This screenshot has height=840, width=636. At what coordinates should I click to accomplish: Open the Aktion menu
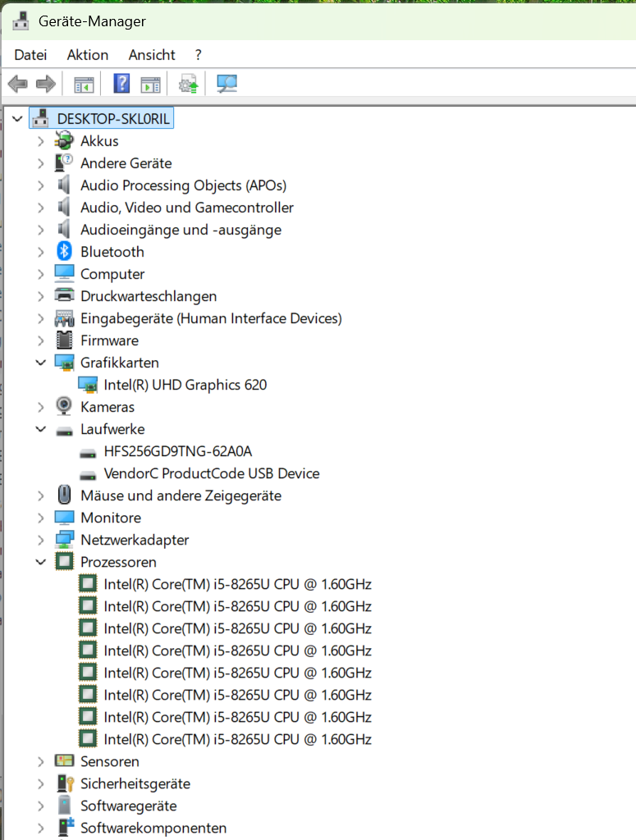point(87,55)
